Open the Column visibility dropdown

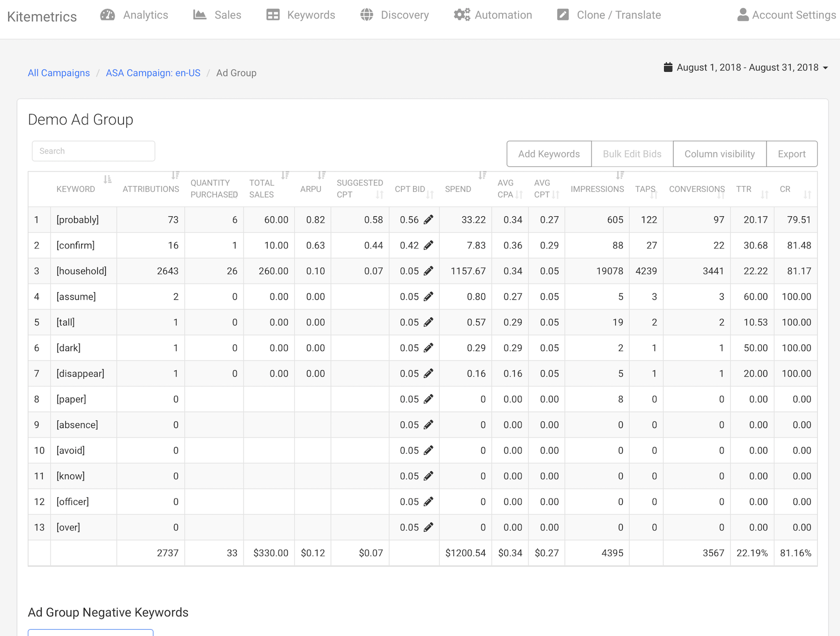719,154
